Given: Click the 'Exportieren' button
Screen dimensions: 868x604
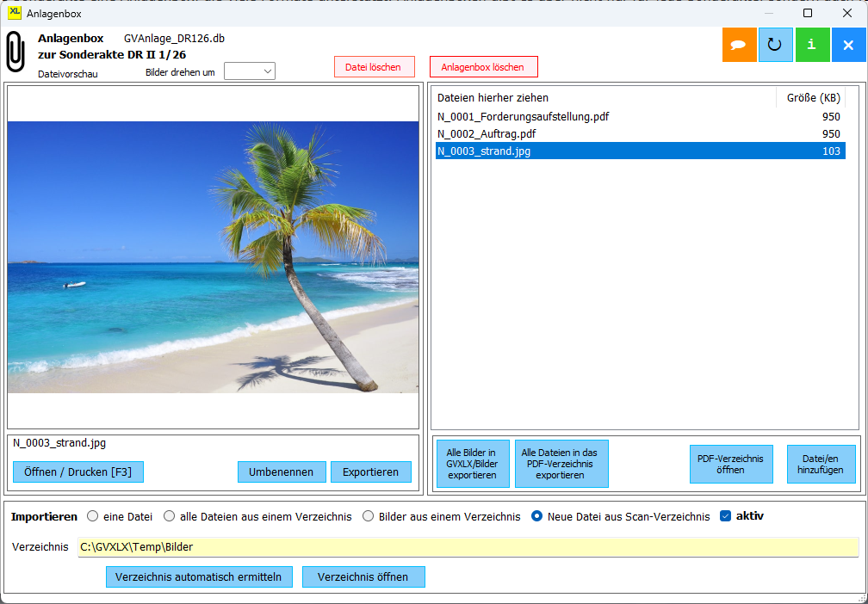Looking at the screenshot, I should coord(371,471).
